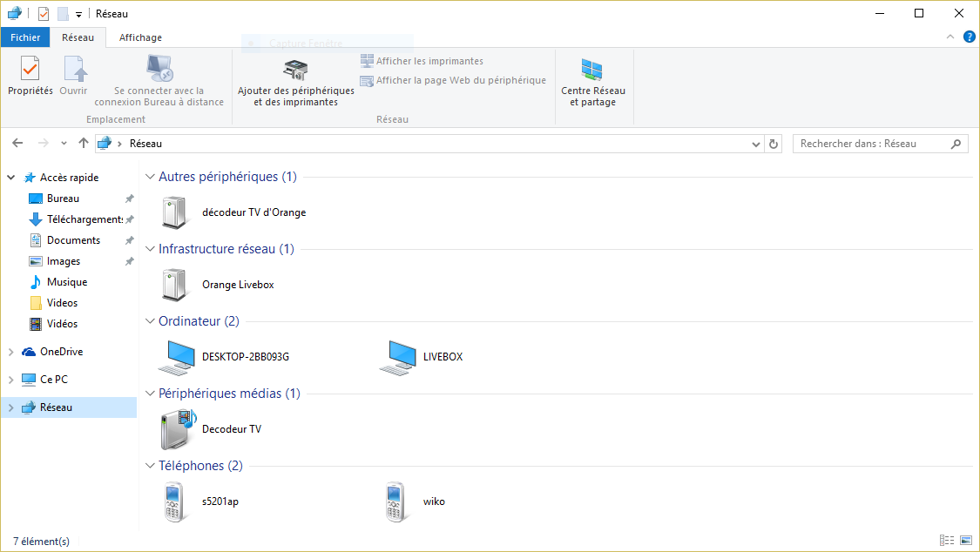Open the Fichier menu
The width and height of the screenshot is (980, 552).
coord(25,37)
